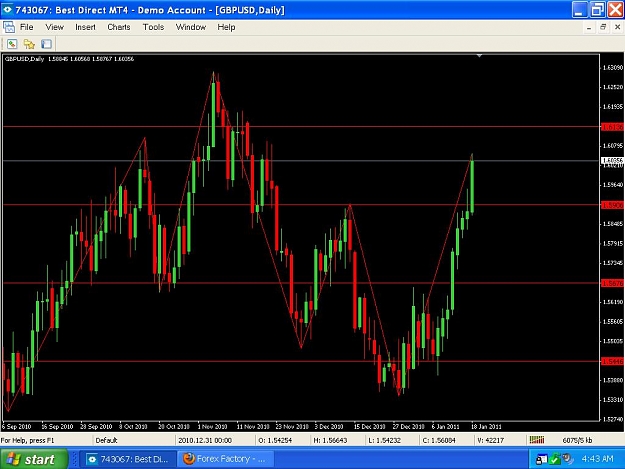Click the current price label 1.60356 on axis
The width and height of the screenshot is (625, 469).
(x=612, y=160)
